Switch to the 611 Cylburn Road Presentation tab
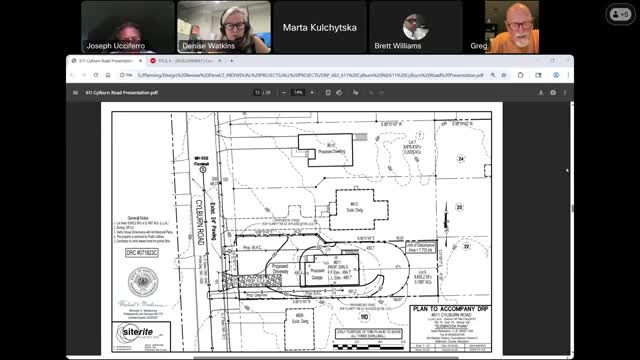Viewport: 640px width, 360px height. tap(106, 61)
